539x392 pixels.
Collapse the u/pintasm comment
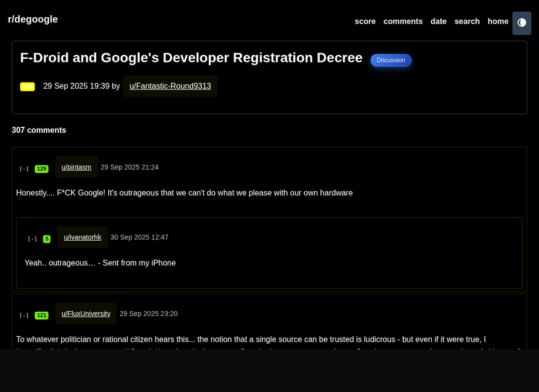tap(24, 169)
